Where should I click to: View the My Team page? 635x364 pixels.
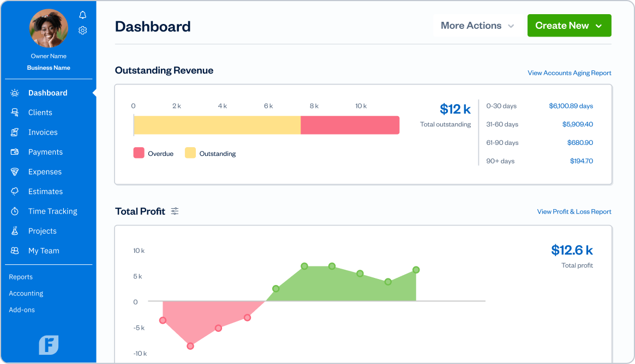tap(43, 250)
